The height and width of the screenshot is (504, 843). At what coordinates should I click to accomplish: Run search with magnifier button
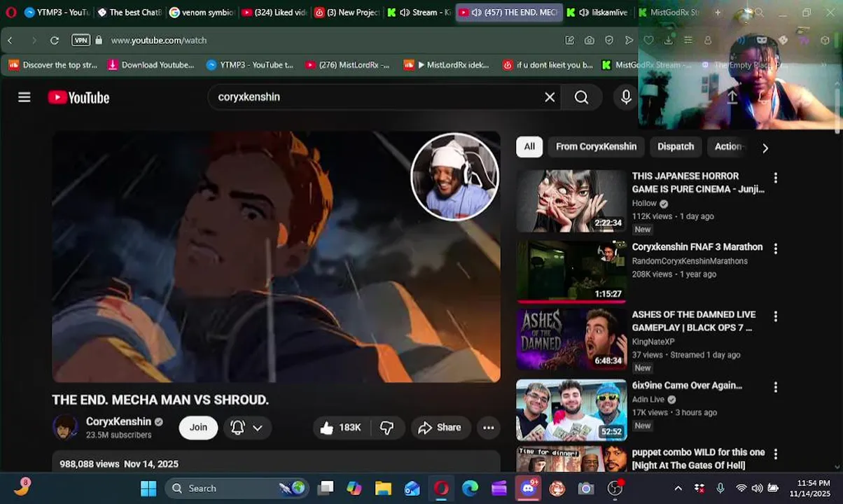[582, 97]
